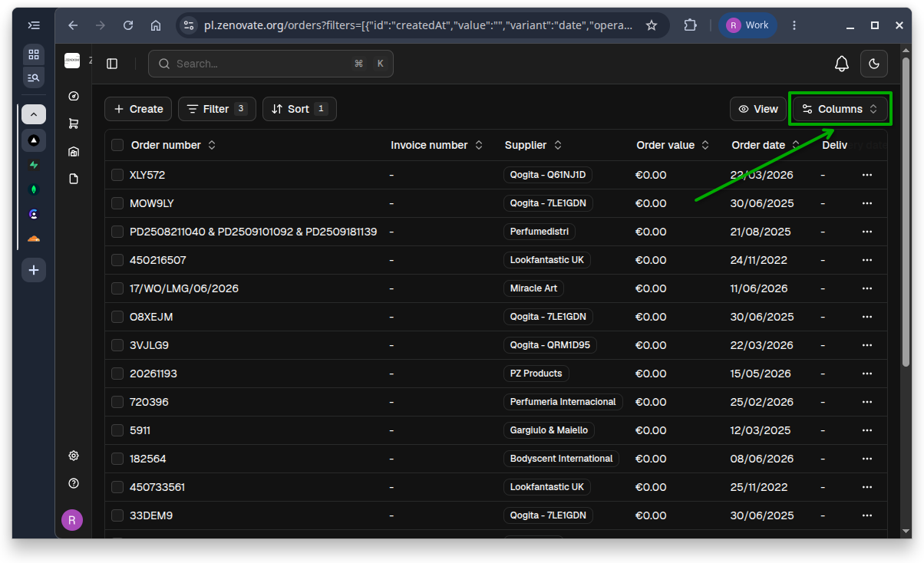This screenshot has width=924, height=563.
Task: Open the shopping cart orders icon
Action: coord(74,123)
